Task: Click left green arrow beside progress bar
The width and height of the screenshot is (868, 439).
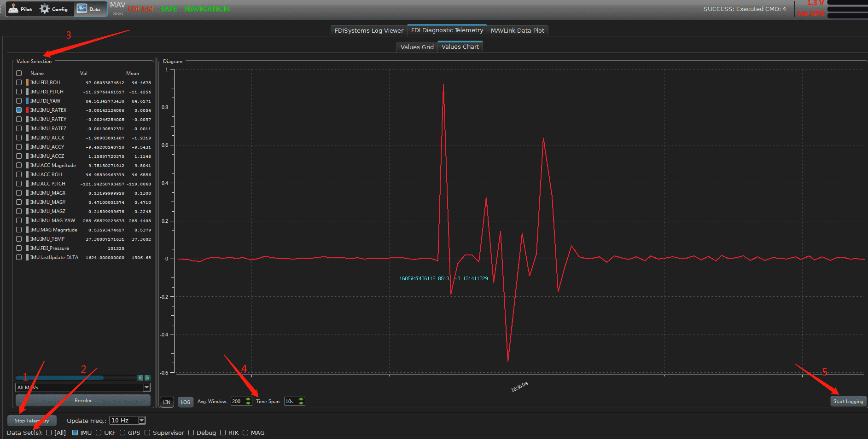Action: 140,378
